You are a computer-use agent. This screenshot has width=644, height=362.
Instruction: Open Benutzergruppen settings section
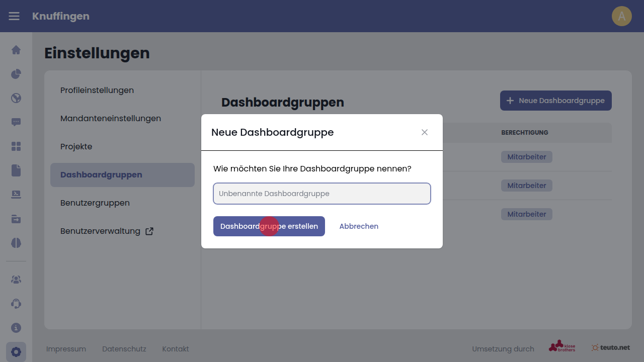click(95, 203)
